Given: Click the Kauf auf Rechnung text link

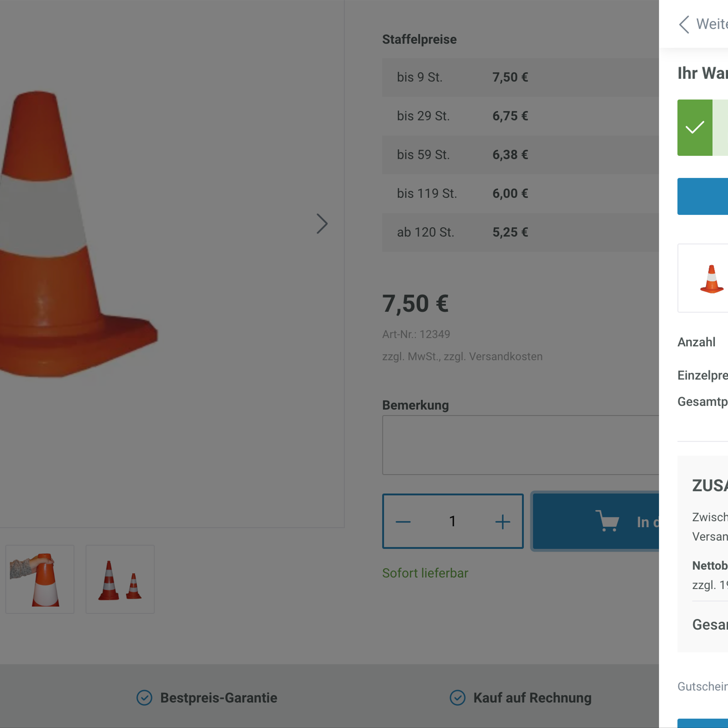Looking at the screenshot, I should (532, 697).
